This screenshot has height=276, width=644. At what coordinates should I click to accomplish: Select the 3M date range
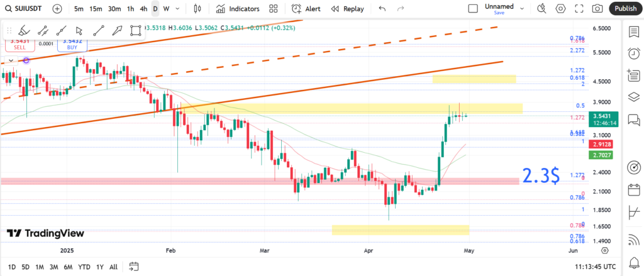53,267
